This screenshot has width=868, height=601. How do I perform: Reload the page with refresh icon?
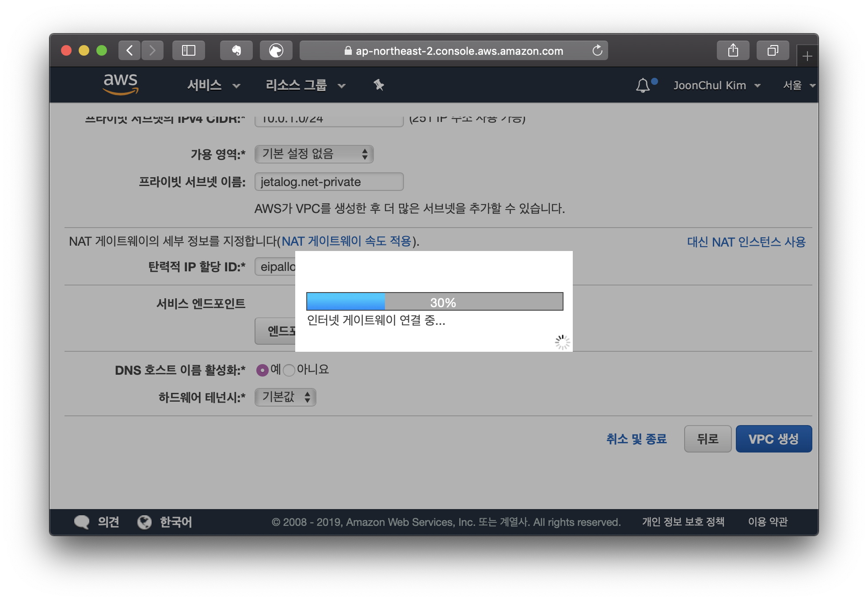point(597,50)
